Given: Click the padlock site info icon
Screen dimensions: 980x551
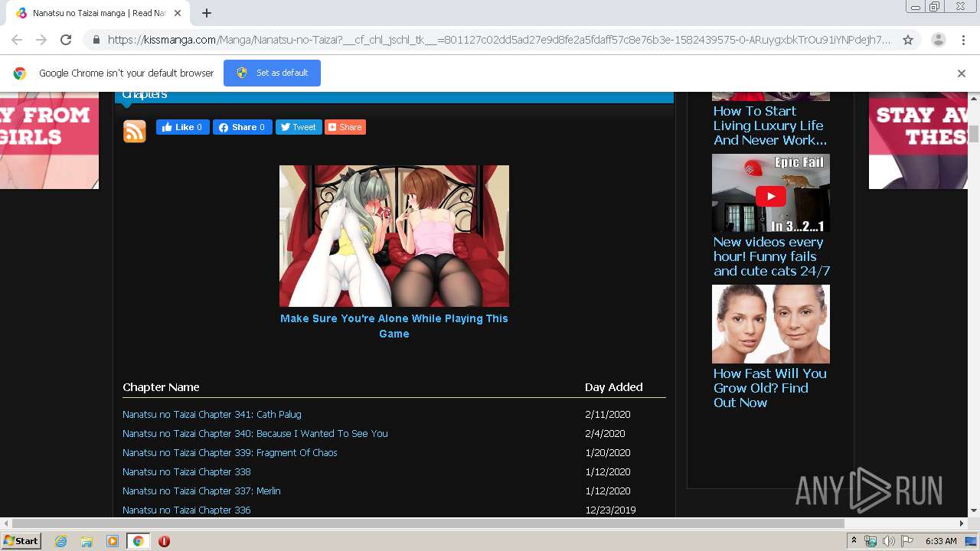Looking at the screenshot, I should point(96,40).
